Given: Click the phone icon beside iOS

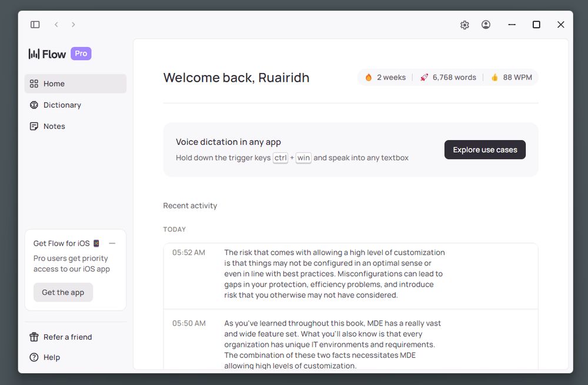Looking at the screenshot, I should 96,243.
